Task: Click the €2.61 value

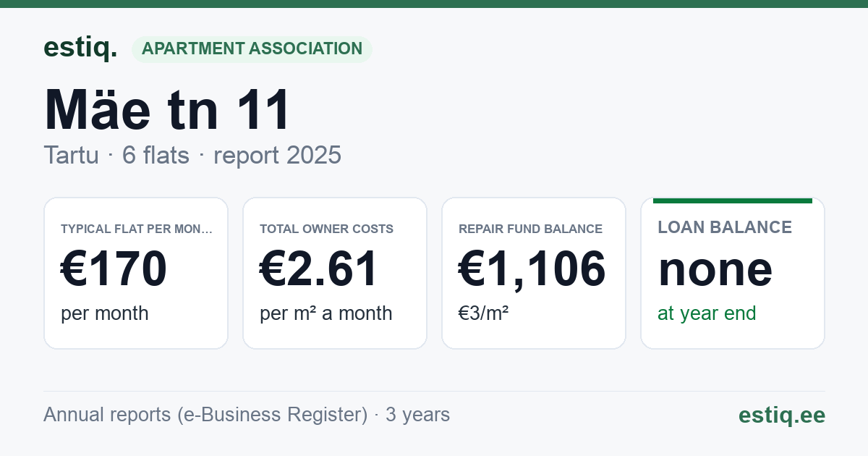Action: click(319, 269)
